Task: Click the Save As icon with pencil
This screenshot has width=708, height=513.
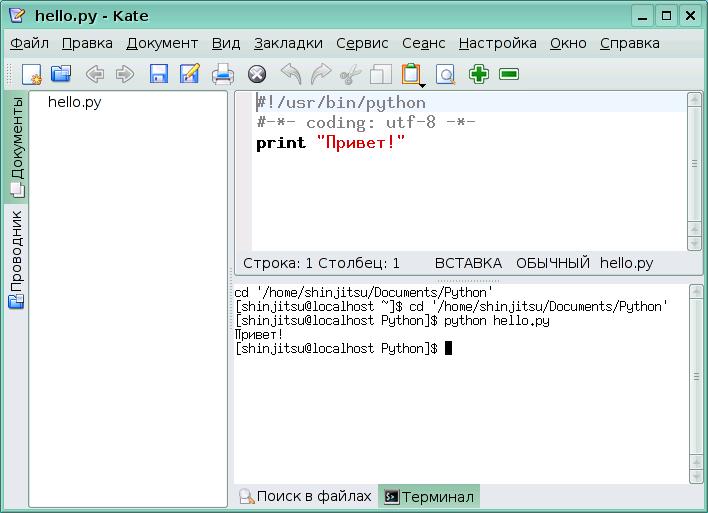Action: 189,74
